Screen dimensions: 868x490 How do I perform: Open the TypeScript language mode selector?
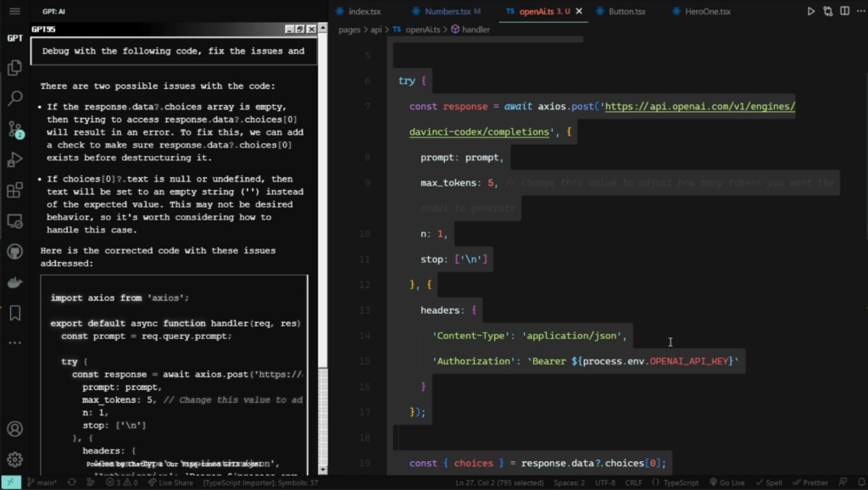coord(676,482)
